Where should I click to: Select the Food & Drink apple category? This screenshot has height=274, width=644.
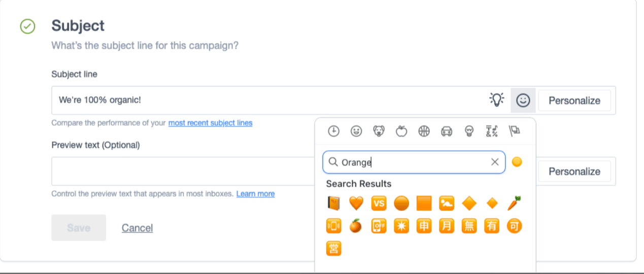(x=401, y=131)
